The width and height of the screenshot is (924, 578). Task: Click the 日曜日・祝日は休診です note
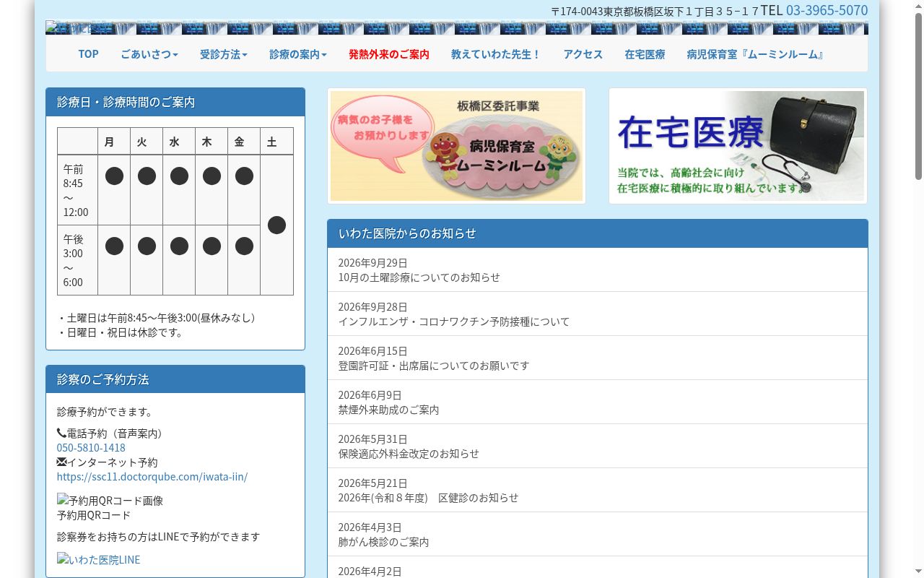coord(121,332)
